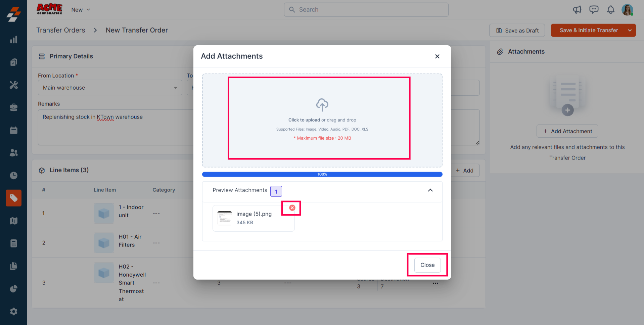The image size is (644, 325).
Task: Focus the Search input field
Action: (366, 10)
